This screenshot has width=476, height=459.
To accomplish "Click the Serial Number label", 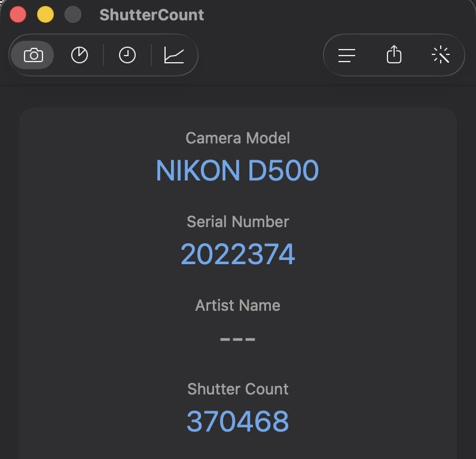I will pos(237,222).
